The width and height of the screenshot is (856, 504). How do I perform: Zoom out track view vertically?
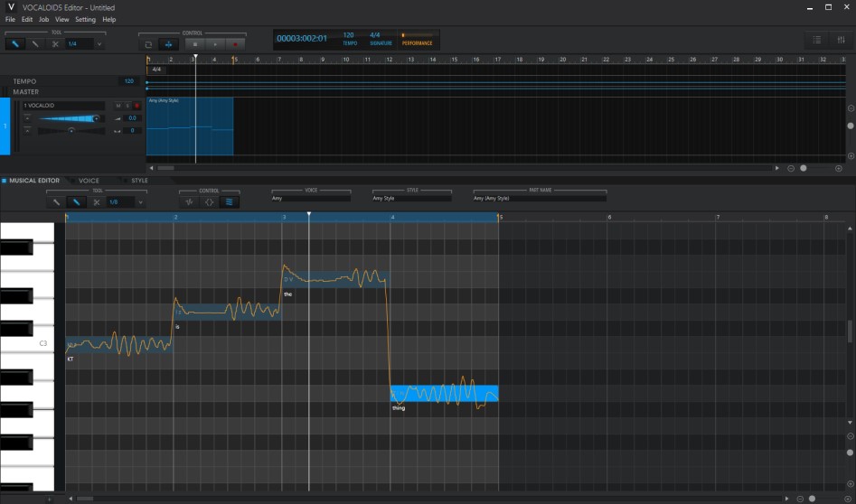pyautogui.click(x=851, y=108)
